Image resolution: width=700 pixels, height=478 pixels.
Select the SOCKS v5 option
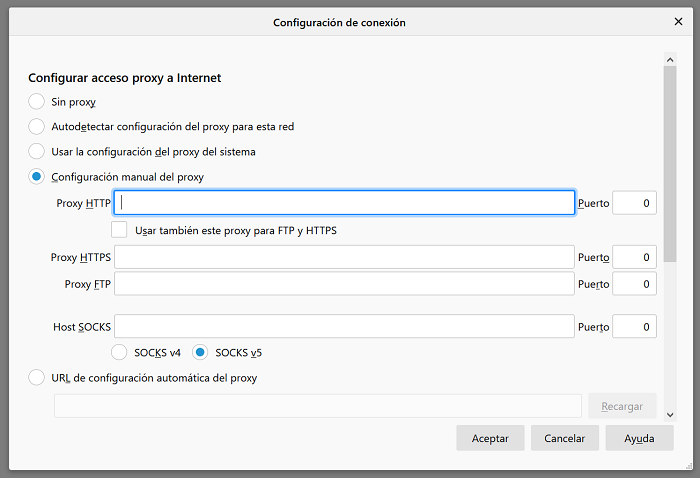pyautogui.click(x=200, y=352)
